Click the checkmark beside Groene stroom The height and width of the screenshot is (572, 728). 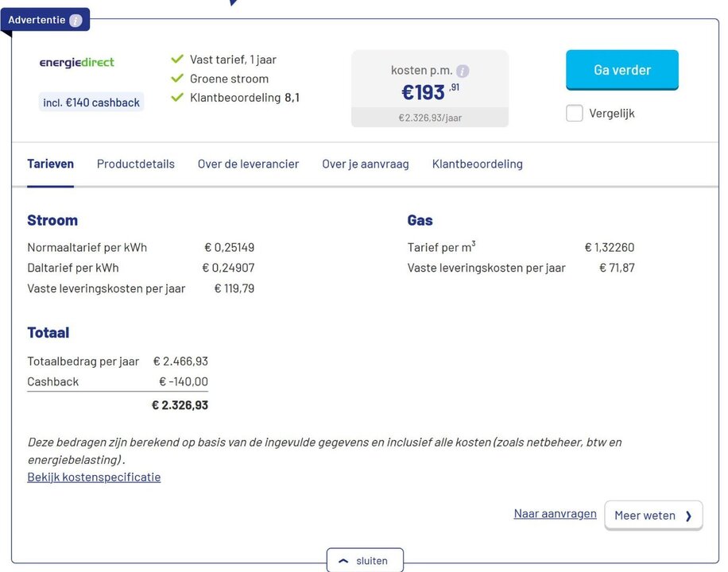point(176,79)
